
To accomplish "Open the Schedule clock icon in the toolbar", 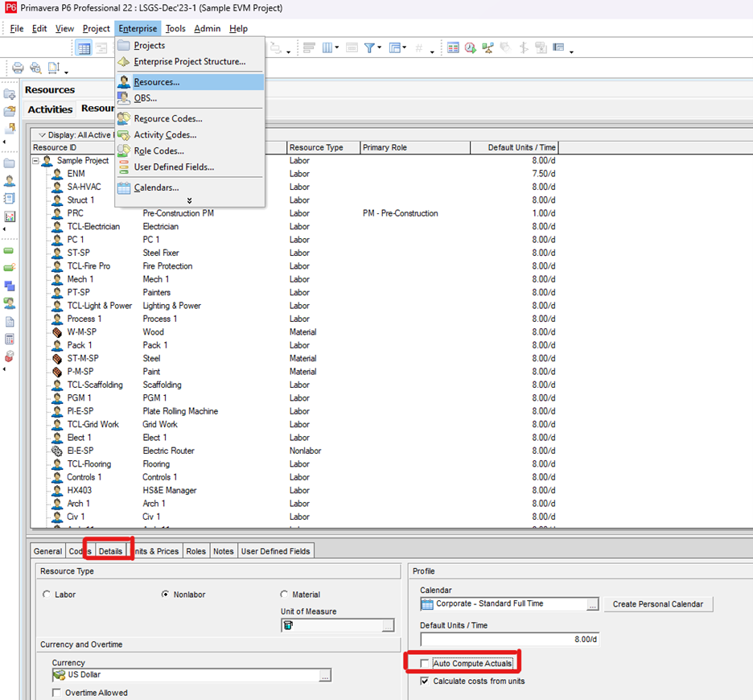I will (x=471, y=48).
